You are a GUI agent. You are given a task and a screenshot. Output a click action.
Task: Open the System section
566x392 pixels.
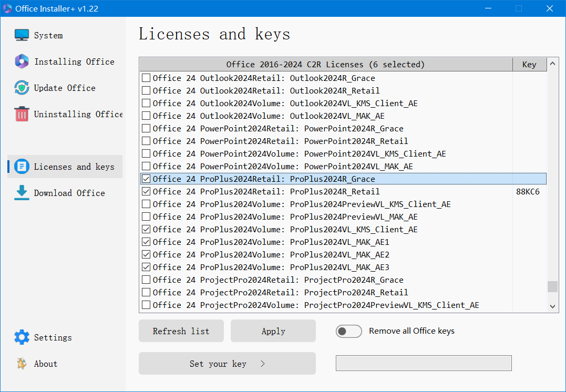(65, 35)
